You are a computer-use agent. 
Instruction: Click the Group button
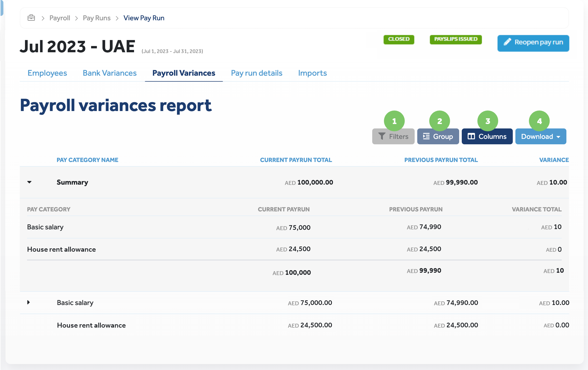click(438, 136)
